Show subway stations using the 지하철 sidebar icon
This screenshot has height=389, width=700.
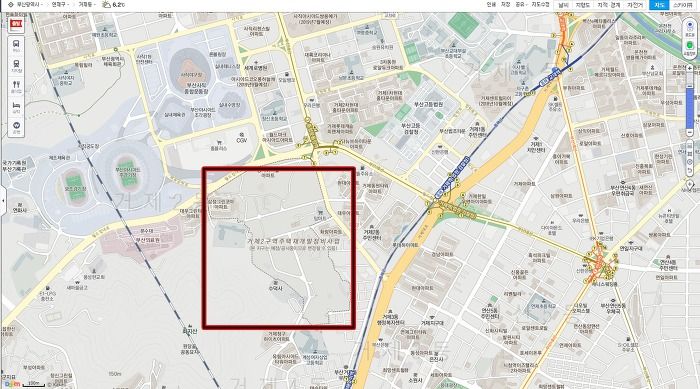point(16,66)
